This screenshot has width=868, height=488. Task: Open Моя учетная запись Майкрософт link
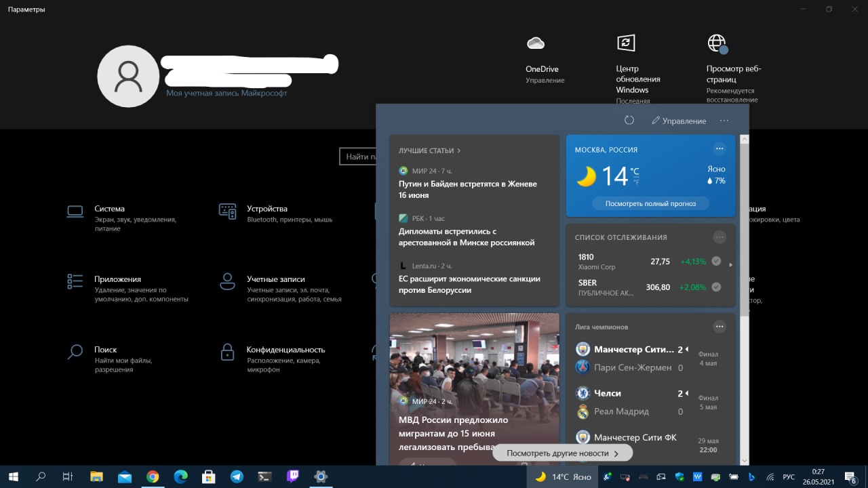point(226,93)
